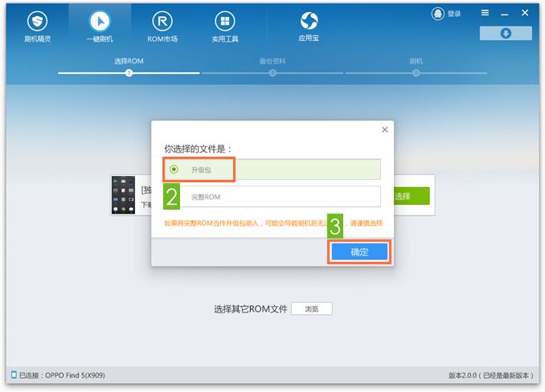Close the file type dialog

pos(385,129)
